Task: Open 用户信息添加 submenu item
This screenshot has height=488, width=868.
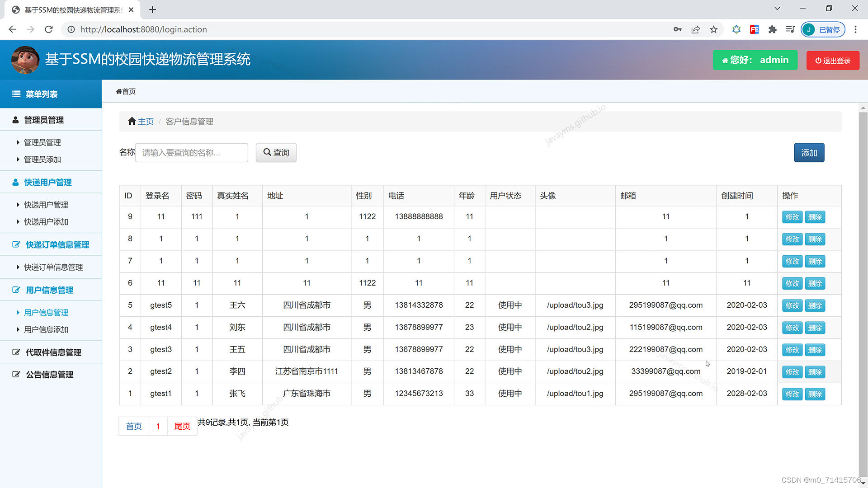Action: pyautogui.click(x=46, y=329)
